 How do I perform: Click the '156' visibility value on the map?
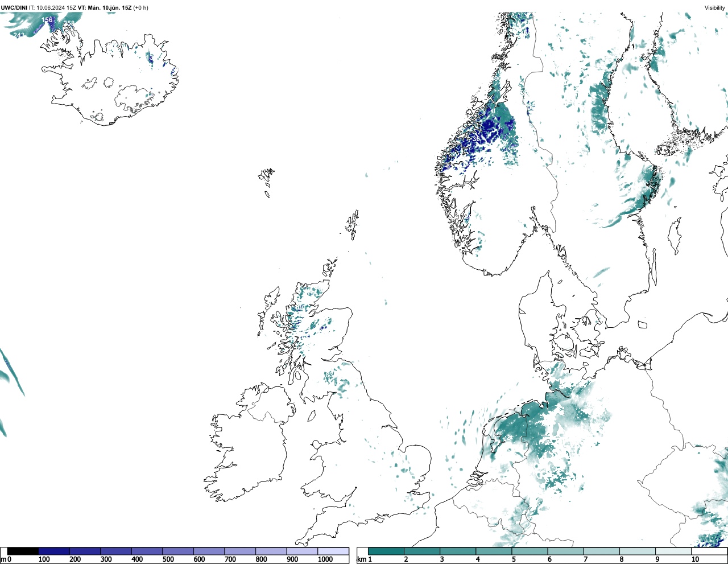[x=47, y=20]
